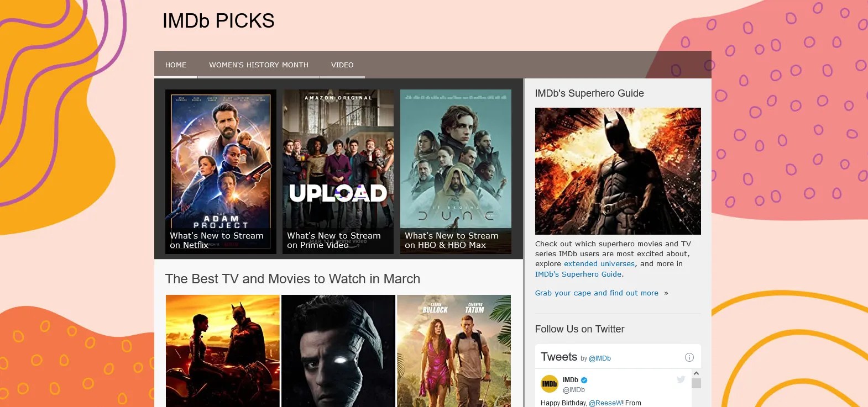
Task: Click the Twitter feed scroll up arrow
Action: [x=696, y=374]
